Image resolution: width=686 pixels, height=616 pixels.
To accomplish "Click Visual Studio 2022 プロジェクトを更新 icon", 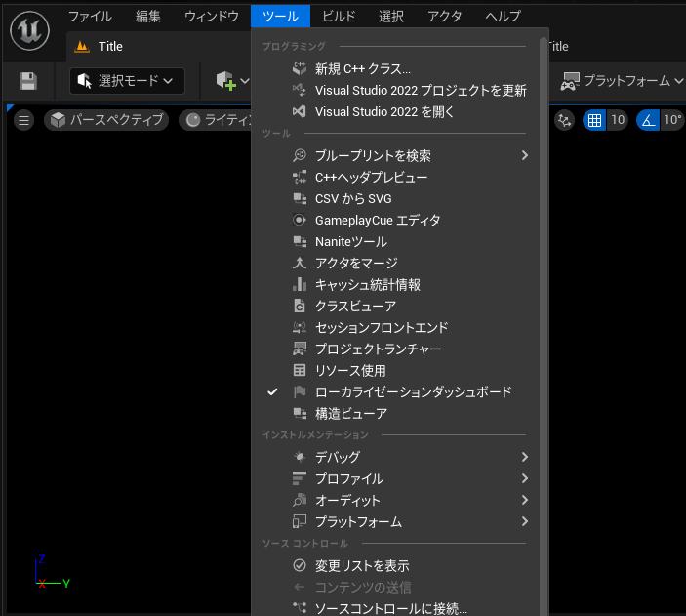I will 300,90.
